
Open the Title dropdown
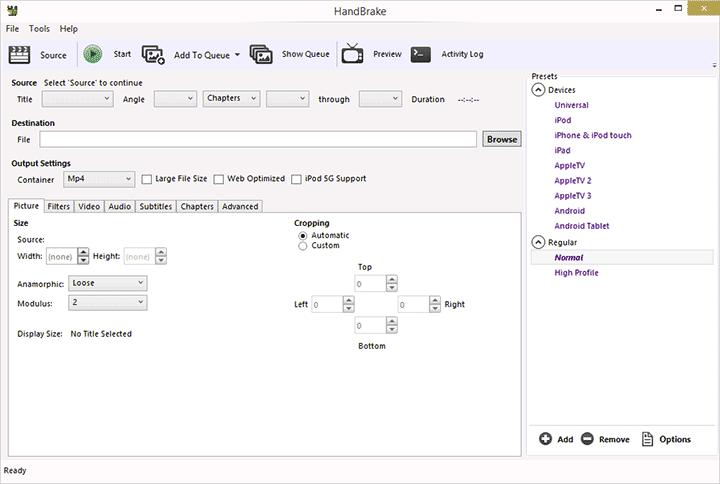coord(78,99)
